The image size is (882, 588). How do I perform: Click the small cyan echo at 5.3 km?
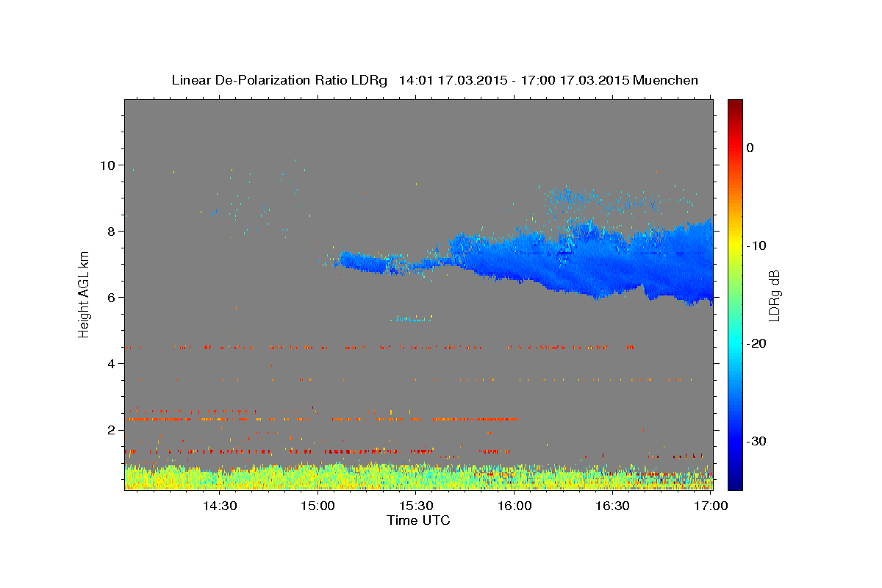pos(411,319)
